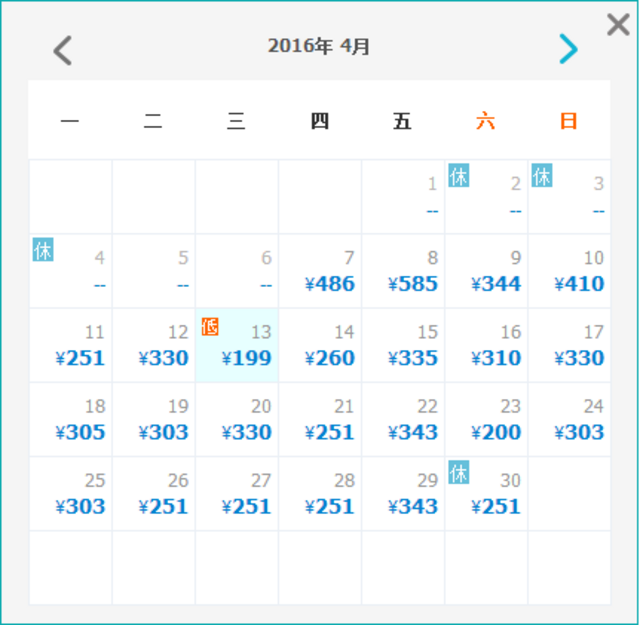Click the ¥305 price on April 18
Viewport: 640px width, 625px height.
pos(80,433)
